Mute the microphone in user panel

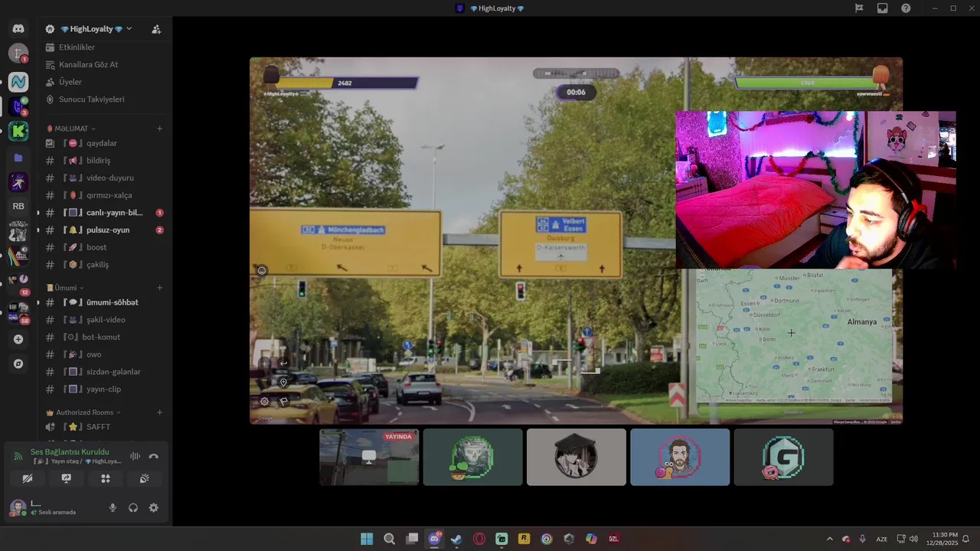click(113, 507)
